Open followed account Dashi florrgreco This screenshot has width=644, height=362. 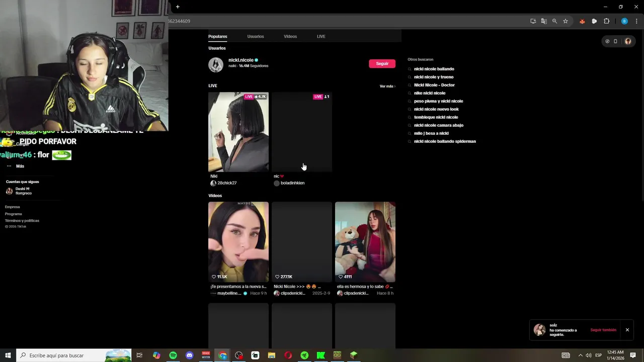[19, 191]
